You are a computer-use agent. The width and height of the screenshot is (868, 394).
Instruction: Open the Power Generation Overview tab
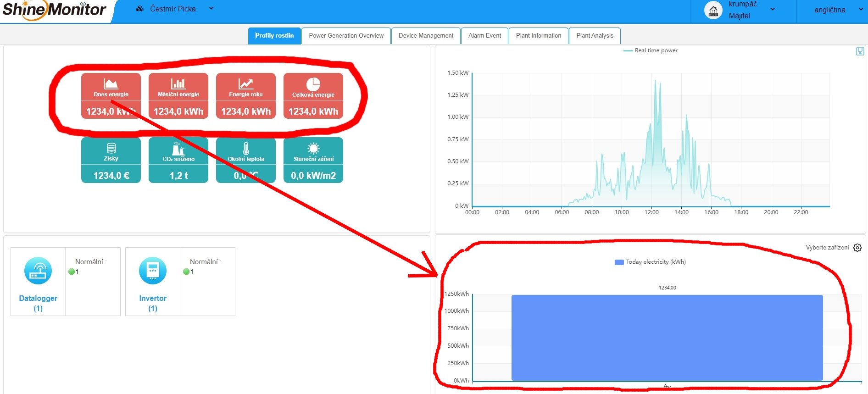coord(346,36)
